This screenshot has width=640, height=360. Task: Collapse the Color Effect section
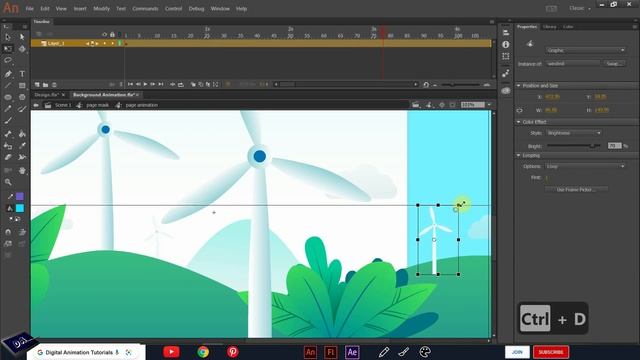point(519,122)
